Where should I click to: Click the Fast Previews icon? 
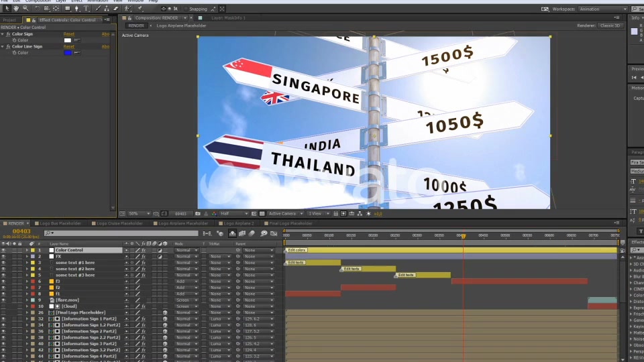pos(343,213)
